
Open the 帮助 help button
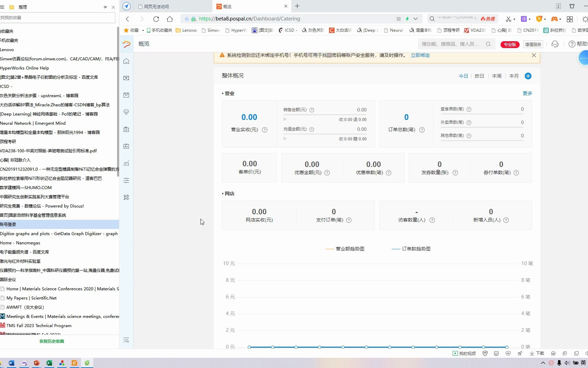pos(578,44)
